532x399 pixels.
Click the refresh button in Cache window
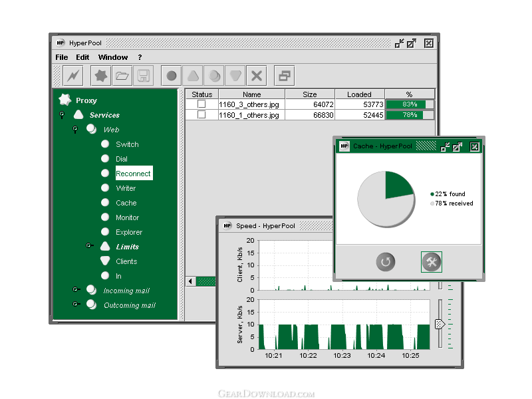tap(386, 262)
